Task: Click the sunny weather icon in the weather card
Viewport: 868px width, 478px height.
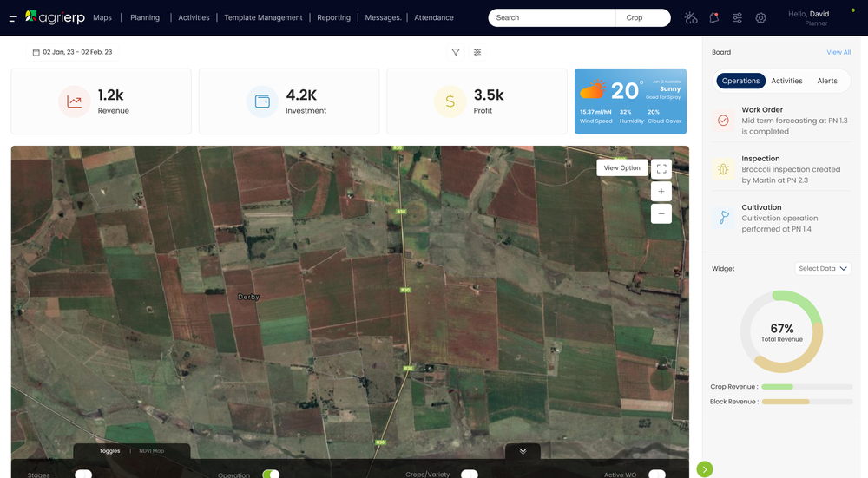Action: point(593,88)
